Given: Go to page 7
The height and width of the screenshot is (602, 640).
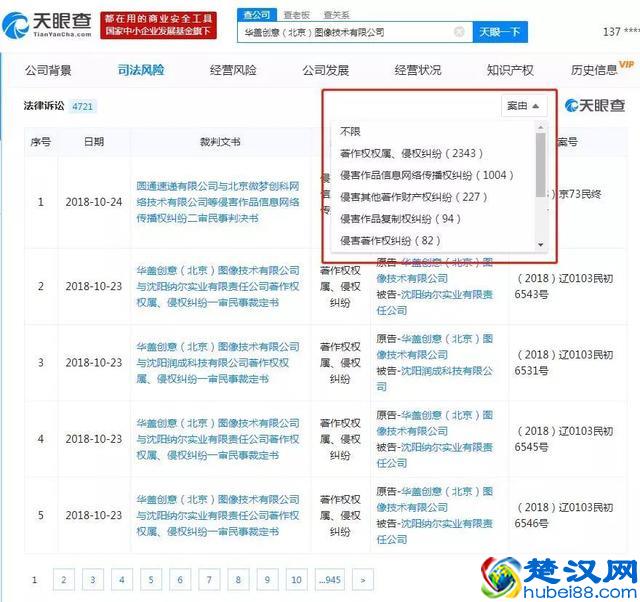Looking at the screenshot, I should pyautogui.click(x=209, y=580).
